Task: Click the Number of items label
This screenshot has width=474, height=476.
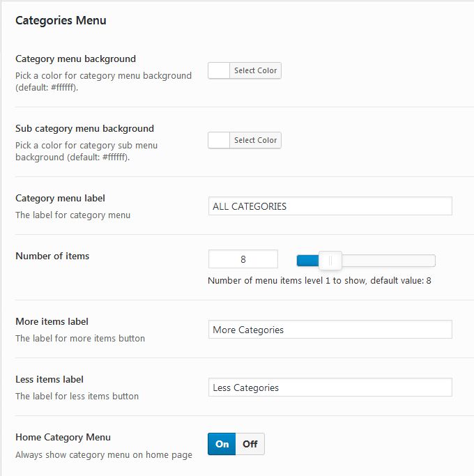Action: click(x=52, y=256)
